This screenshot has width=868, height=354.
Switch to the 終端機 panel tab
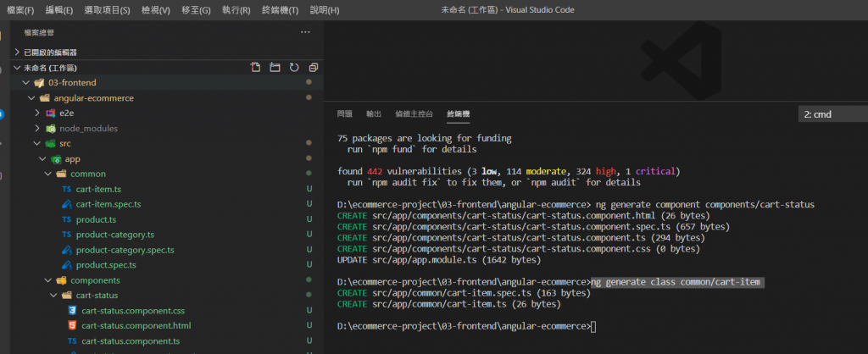click(459, 114)
